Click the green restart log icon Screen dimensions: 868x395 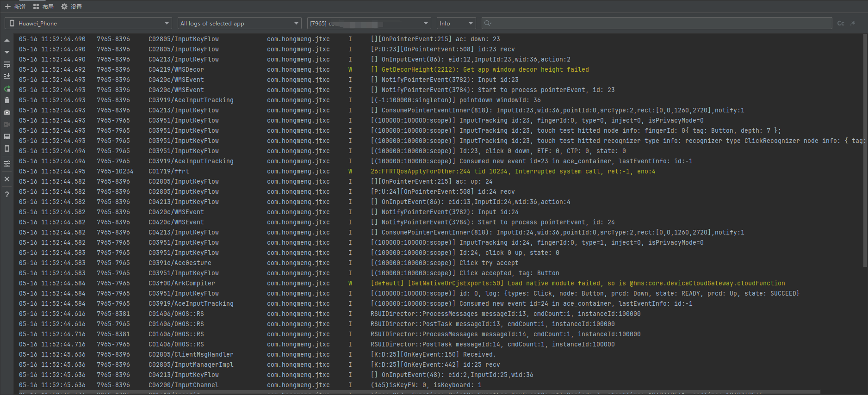(x=7, y=88)
